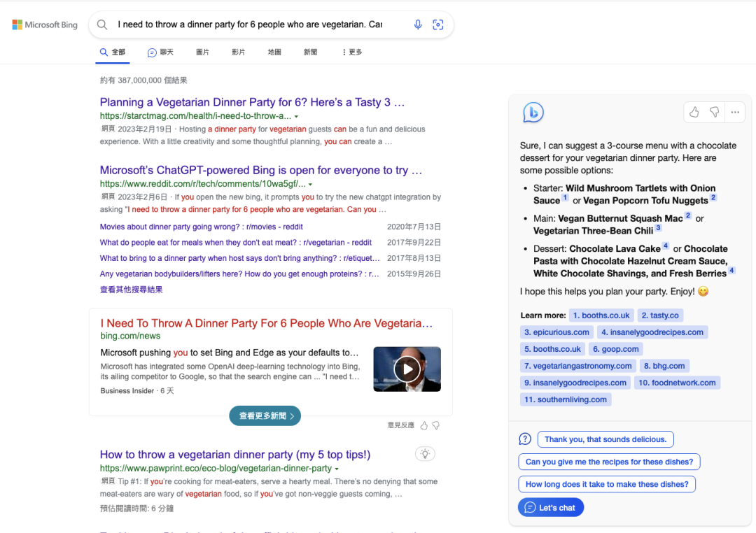This screenshot has height=533, width=756.
Task: Open 'What do people eat for meals' reddit link
Action: pyautogui.click(x=235, y=243)
